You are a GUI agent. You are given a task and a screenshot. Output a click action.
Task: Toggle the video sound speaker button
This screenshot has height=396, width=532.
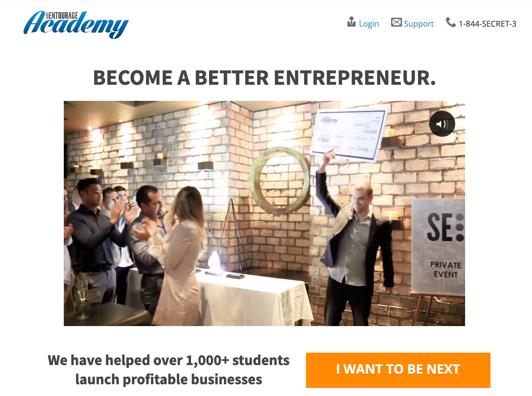pyautogui.click(x=442, y=124)
